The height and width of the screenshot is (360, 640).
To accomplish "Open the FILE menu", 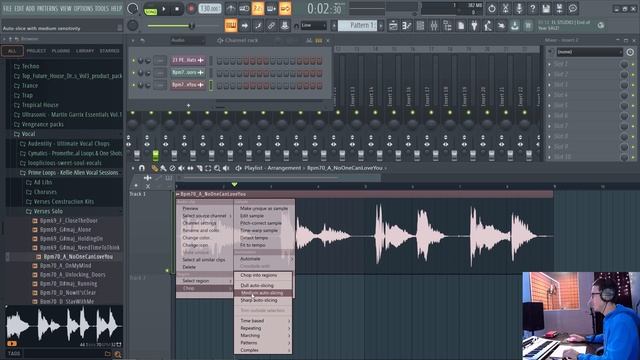I will (7, 9).
